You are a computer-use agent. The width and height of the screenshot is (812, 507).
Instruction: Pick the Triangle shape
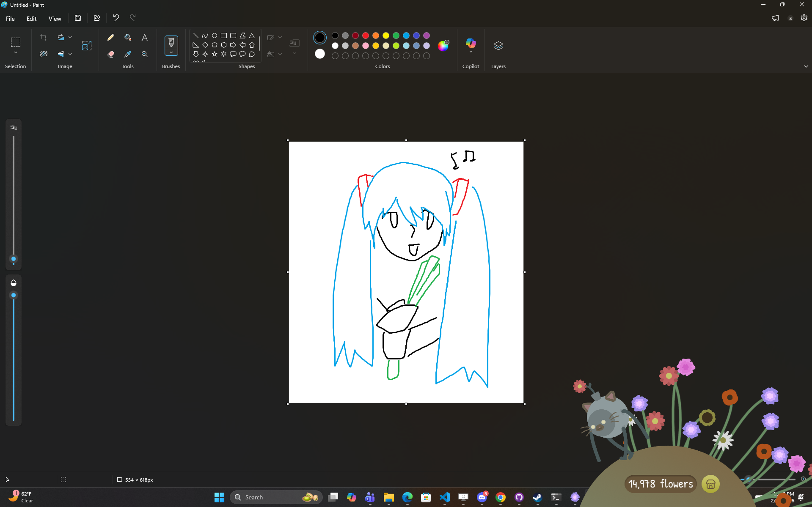252,36
